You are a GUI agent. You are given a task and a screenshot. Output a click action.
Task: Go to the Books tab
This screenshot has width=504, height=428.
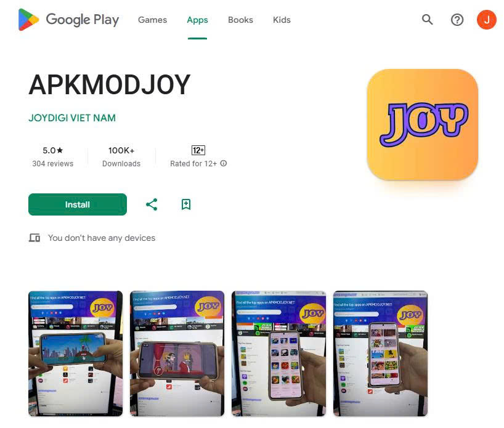click(240, 20)
